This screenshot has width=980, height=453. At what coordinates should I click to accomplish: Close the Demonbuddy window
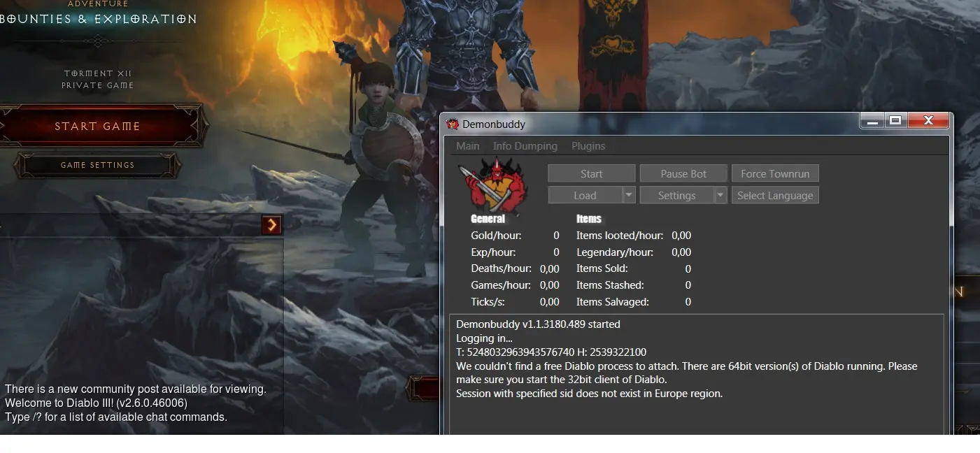click(928, 121)
